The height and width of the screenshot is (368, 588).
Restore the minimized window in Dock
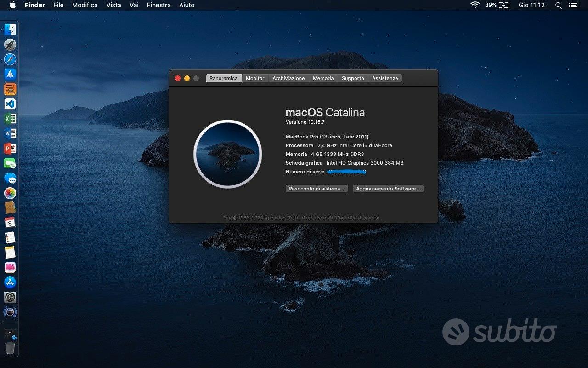point(10,333)
